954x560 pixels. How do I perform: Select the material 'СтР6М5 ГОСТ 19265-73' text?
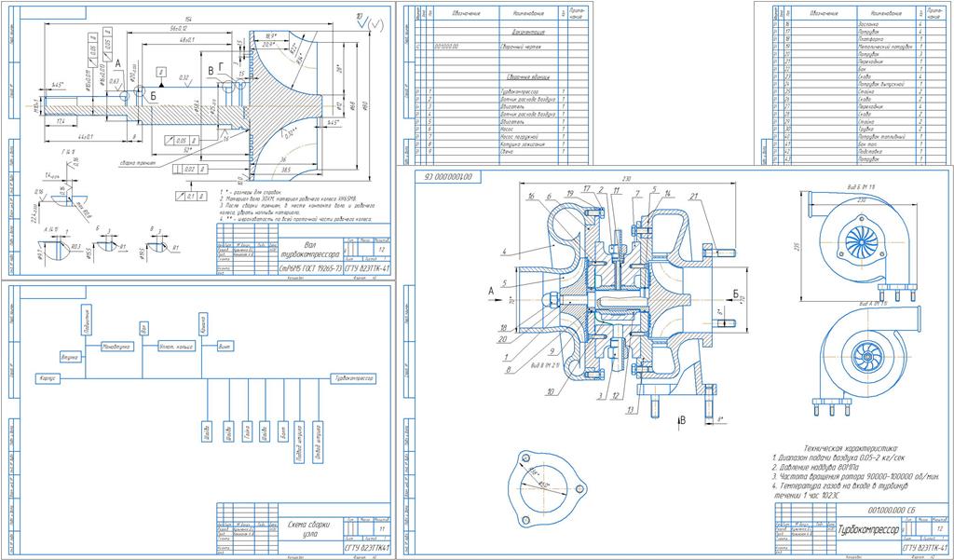[x=308, y=266]
